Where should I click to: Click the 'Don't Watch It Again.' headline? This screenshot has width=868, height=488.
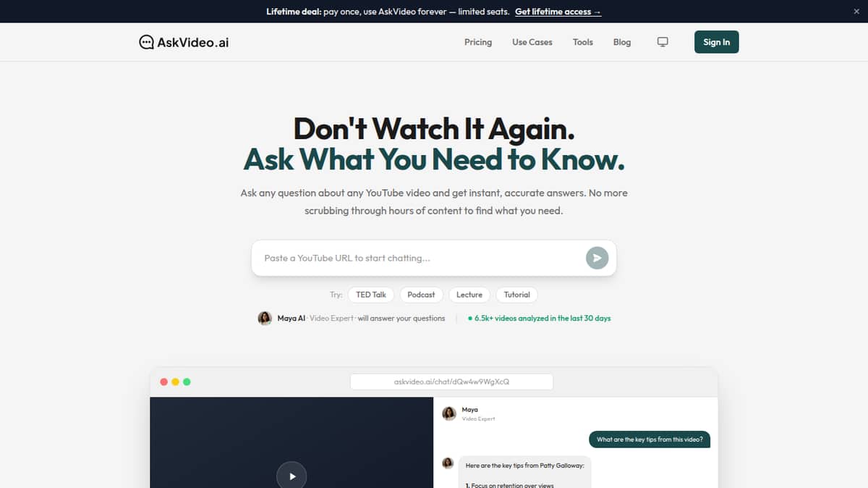(x=434, y=130)
